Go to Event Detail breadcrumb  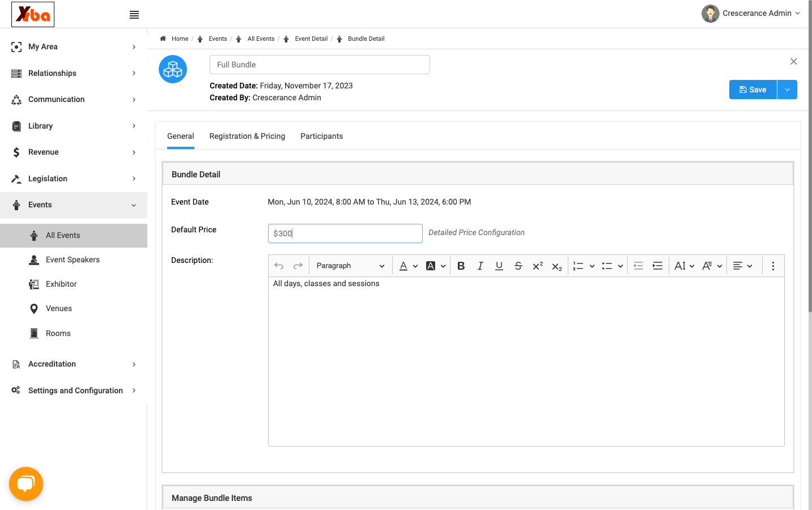311,39
